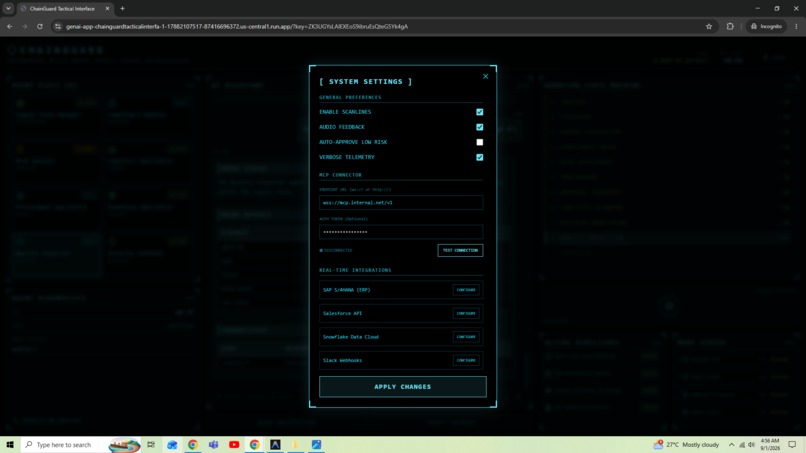Open YouTube from the taskbar
The image size is (806, 453).
(x=234, y=444)
